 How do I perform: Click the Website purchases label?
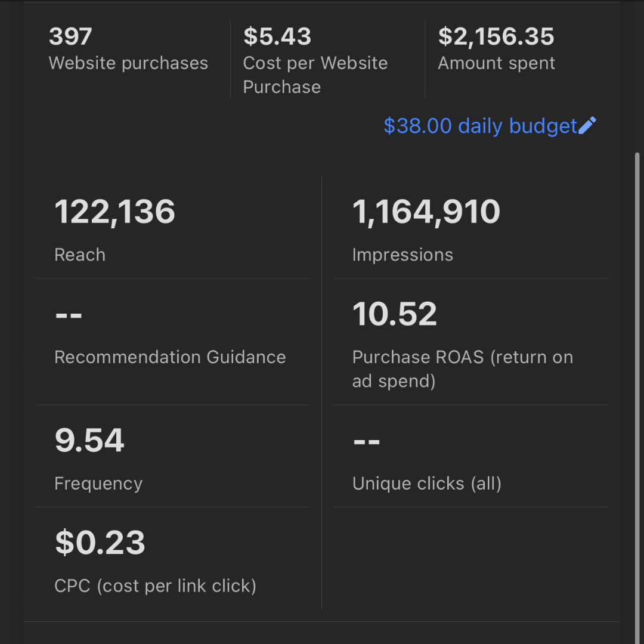pos(128,63)
